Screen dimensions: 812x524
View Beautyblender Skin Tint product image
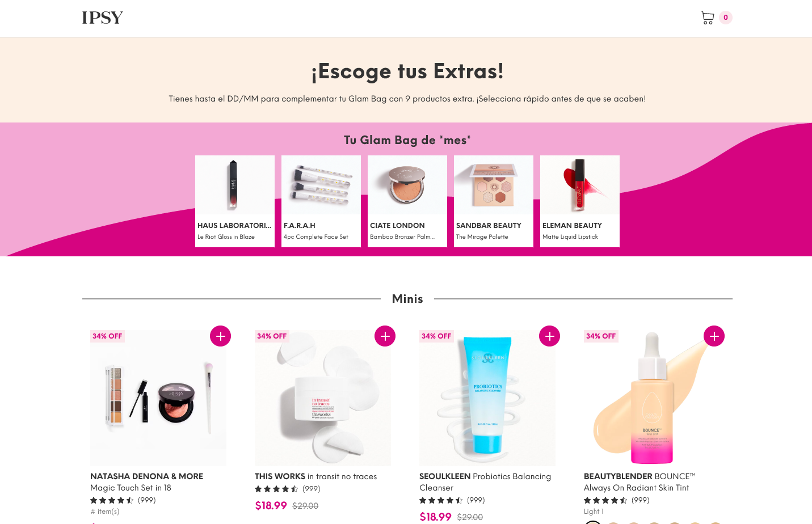(x=652, y=398)
